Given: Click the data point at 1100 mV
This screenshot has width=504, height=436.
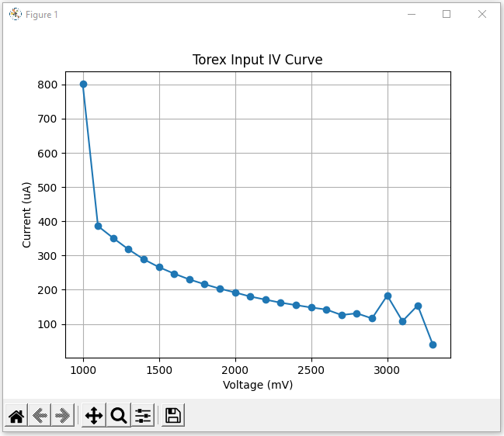Looking at the screenshot, I should pyautogui.click(x=98, y=226).
